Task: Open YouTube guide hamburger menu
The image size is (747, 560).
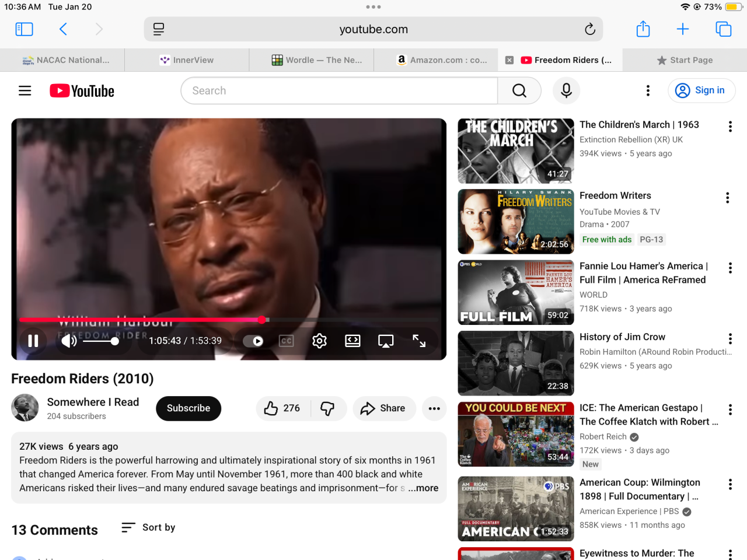Action: (x=25, y=91)
